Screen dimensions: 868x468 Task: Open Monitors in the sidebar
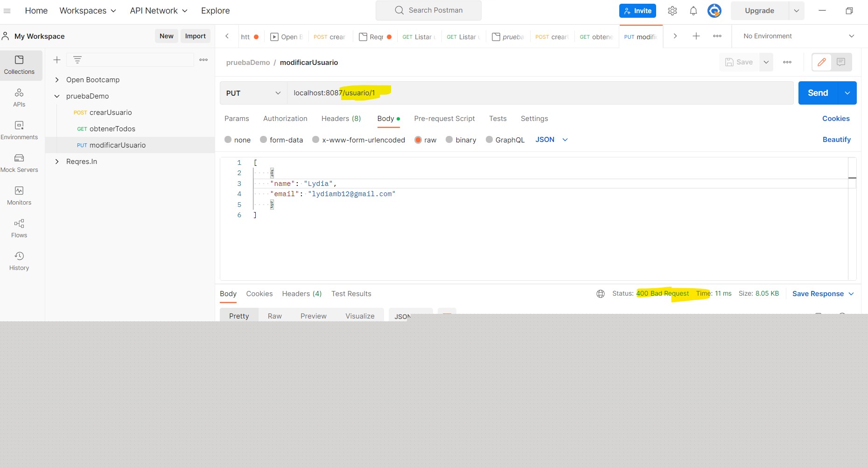pos(19,196)
